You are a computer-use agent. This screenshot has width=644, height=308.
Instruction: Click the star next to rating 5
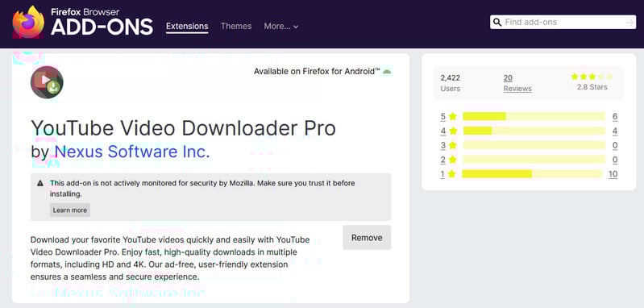453,117
